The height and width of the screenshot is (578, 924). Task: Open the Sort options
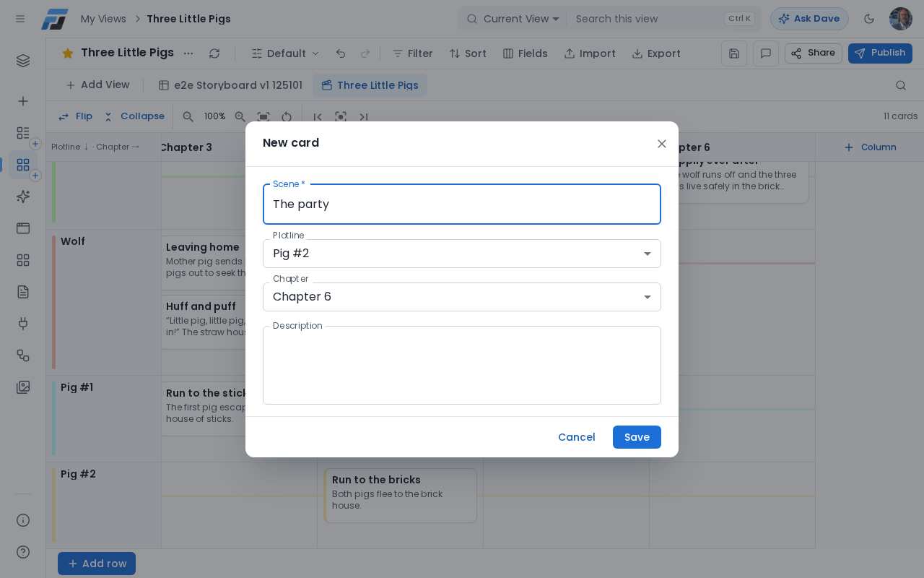468,53
